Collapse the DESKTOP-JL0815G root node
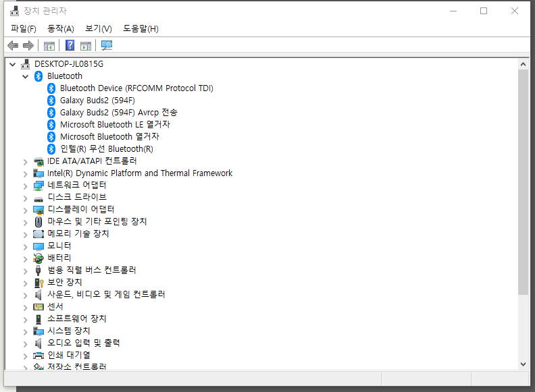535x392 pixels. click(x=13, y=64)
